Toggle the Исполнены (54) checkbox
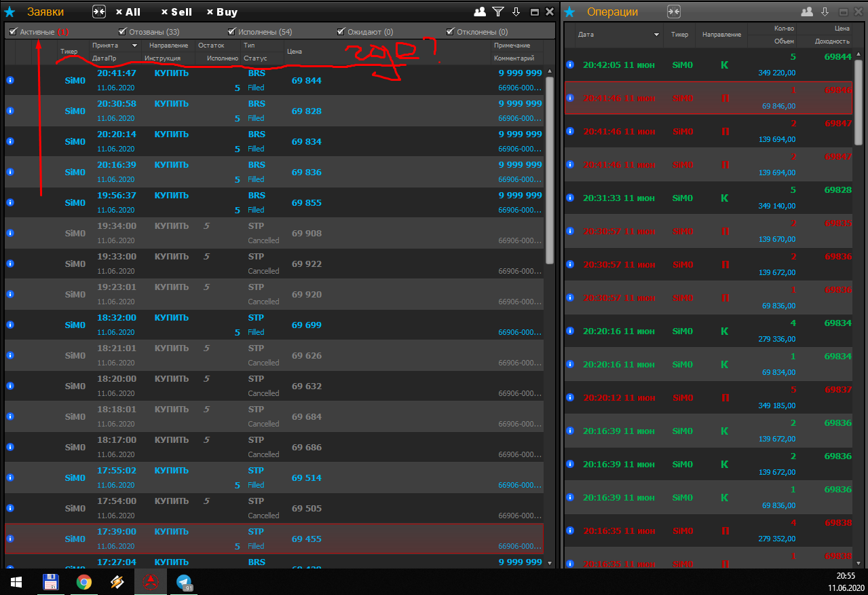The height and width of the screenshot is (595, 868). pos(232,32)
